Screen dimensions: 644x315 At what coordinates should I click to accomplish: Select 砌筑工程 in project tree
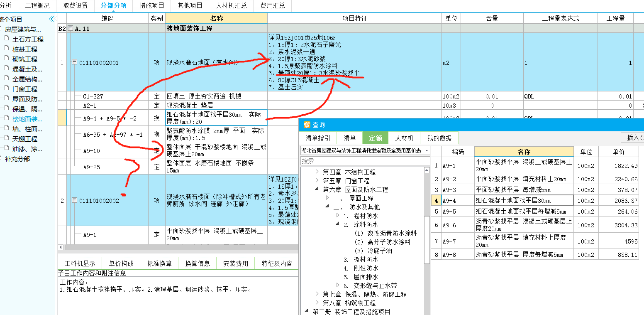coord(25,59)
